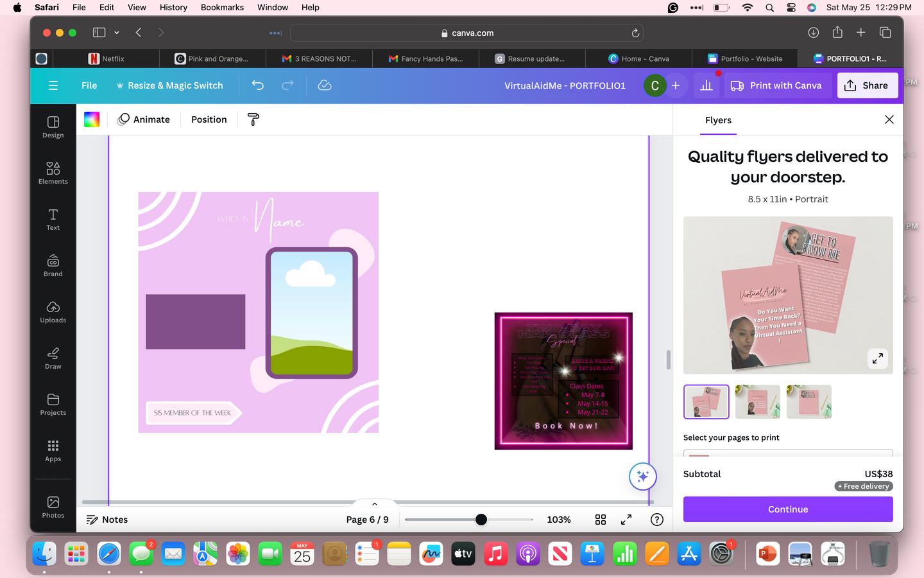Viewport: 924px width, 578px height.
Task: Toggle the hamburger main menu
Action: coord(53,85)
